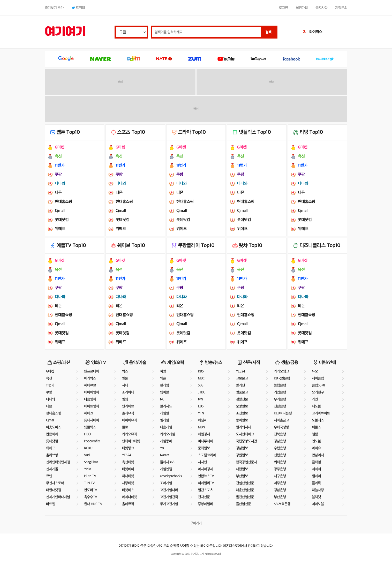Open the NAVER logo shortcut
The width and height of the screenshot is (392, 566).
coord(100,59)
